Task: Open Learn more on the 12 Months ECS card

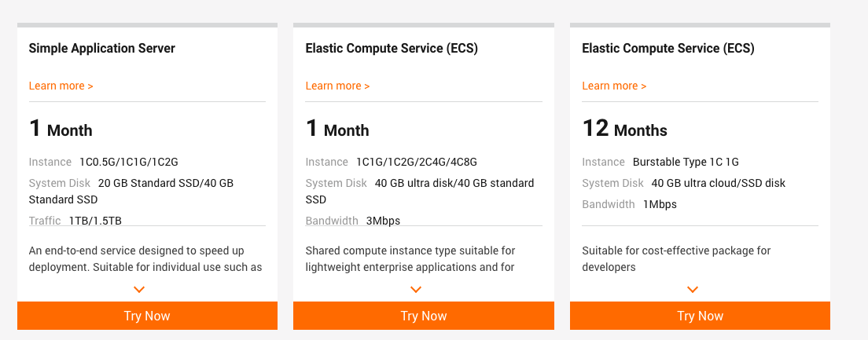Action: point(615,86)
